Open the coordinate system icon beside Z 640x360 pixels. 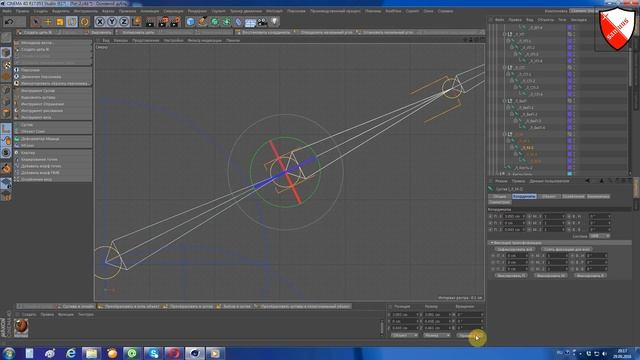(137, 22)
